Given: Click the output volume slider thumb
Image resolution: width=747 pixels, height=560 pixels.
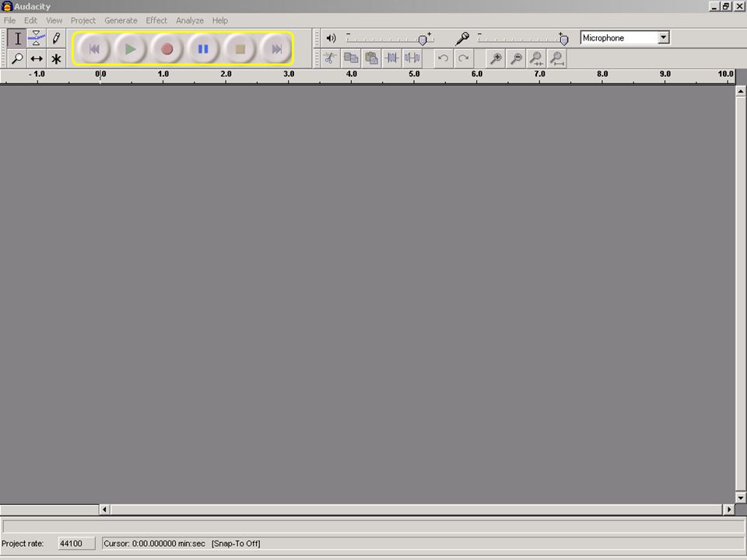Looking at the screenshot, I should tap(422, 40).
